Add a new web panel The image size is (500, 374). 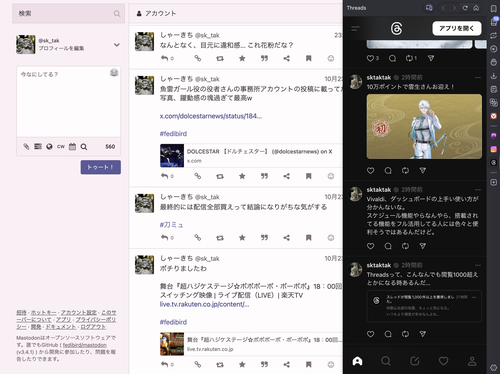pos(494,182)
